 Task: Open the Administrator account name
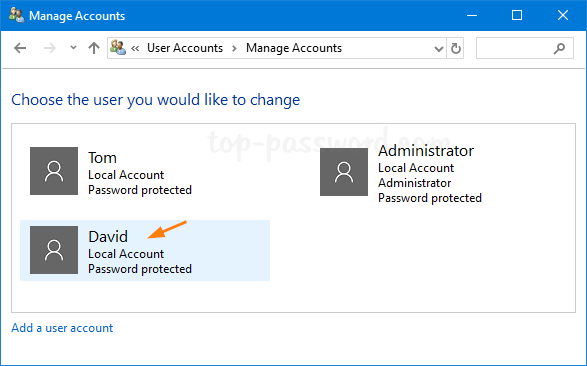pyautogui.click(x=426, y=151)
